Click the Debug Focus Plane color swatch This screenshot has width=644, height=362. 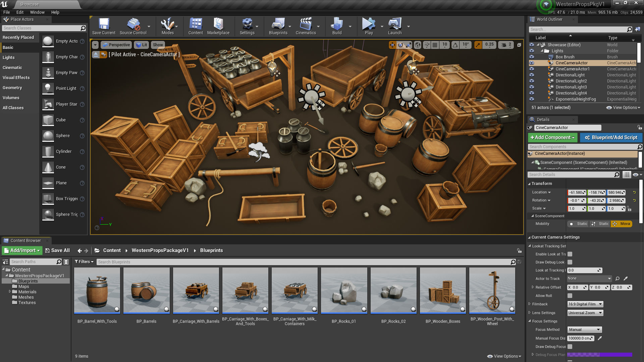[599, 355]
